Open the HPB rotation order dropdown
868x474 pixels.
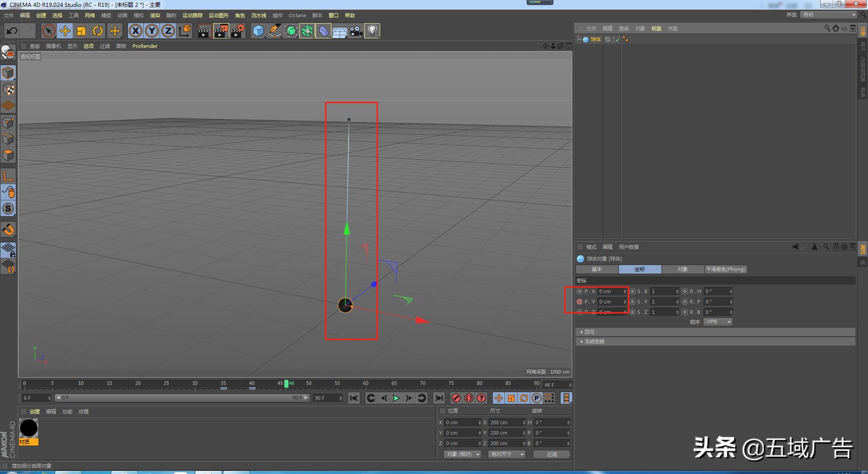pos(718,322)
